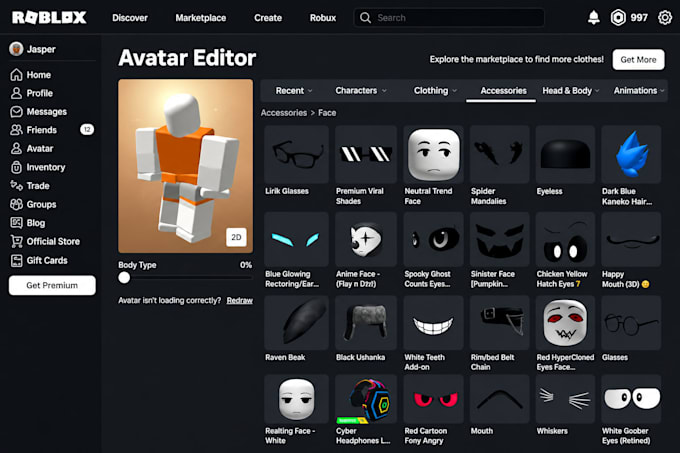
Task: Click the Friends people icon in sidebar
Action: (x=16, y=130)
